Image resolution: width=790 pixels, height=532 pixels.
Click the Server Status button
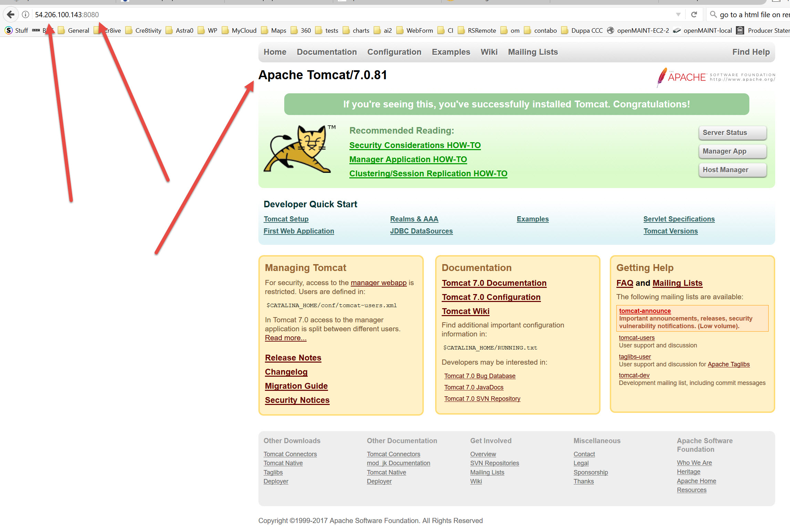click(732, 133)
